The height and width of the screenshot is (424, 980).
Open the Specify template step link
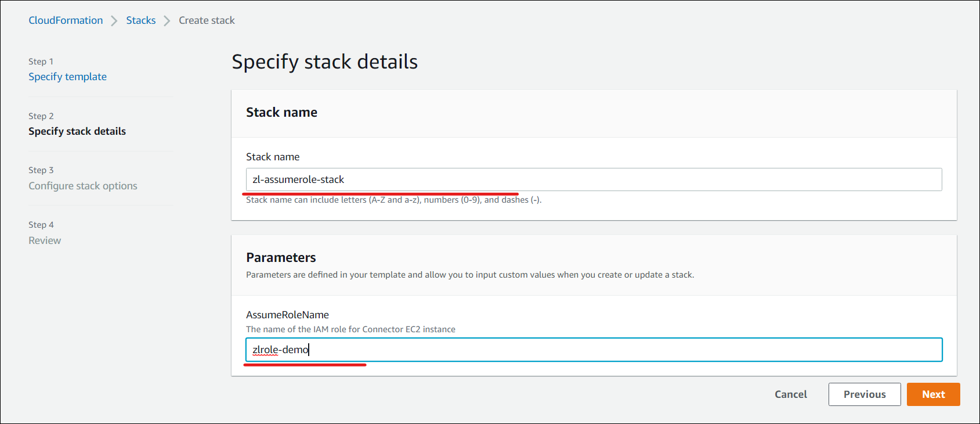point(67,77)
